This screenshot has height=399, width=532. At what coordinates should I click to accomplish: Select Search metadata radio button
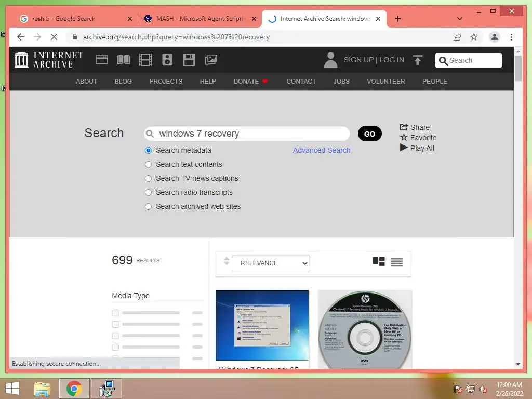pos(148,150)
